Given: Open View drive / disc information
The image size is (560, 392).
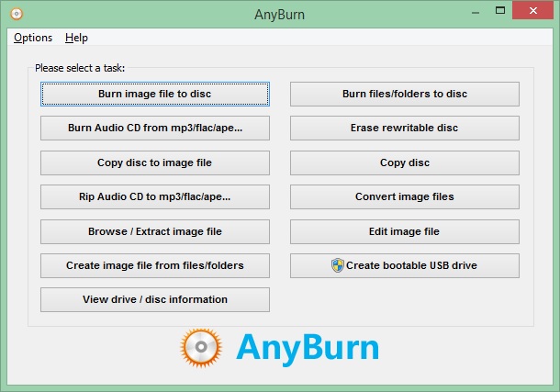Looking at the screenshot, I should (155, 299).
